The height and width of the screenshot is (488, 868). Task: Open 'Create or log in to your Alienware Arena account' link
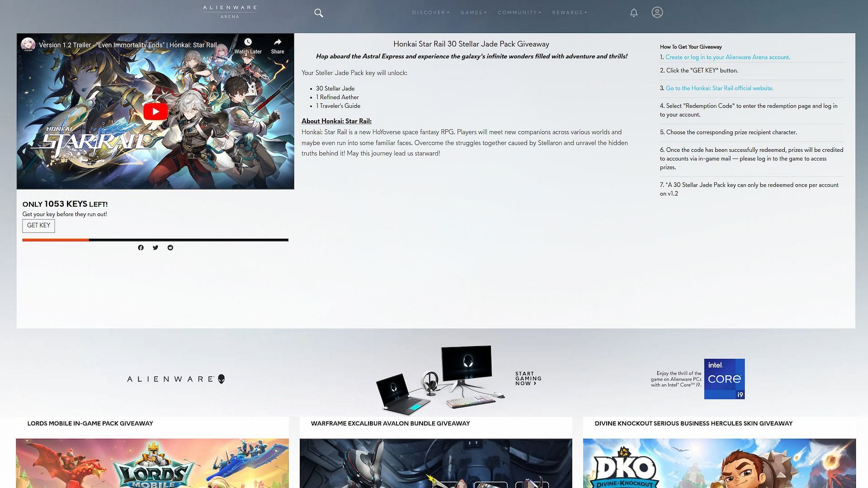click(x=727, y=57)
